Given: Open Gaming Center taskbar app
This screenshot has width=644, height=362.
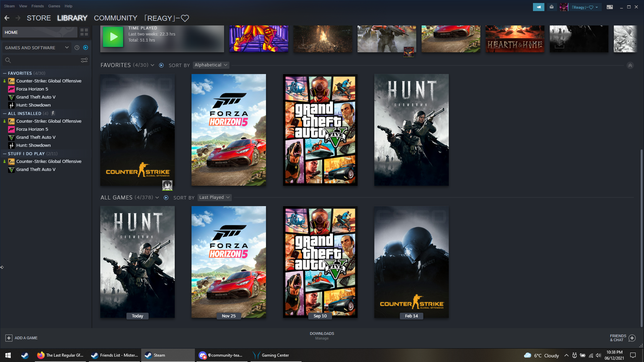Looking at the screenshot, I should [275, 355].
